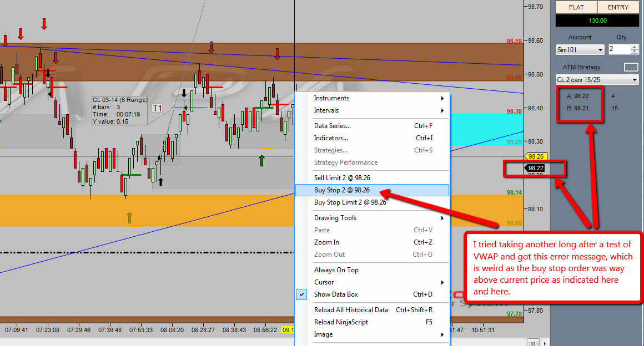
Task: Click the red down arrow near 08:28
Action: pyautogui.click(x=211, y=47)
